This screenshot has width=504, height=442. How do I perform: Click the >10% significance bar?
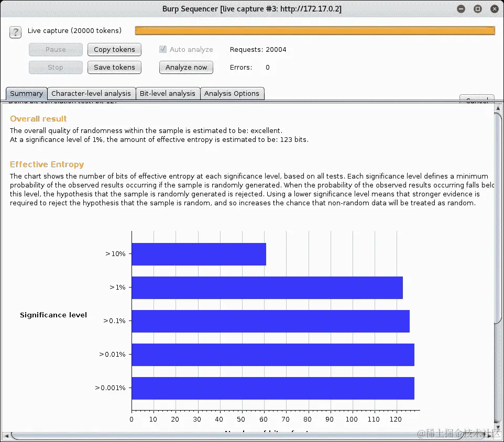click(x=199, y=254)
